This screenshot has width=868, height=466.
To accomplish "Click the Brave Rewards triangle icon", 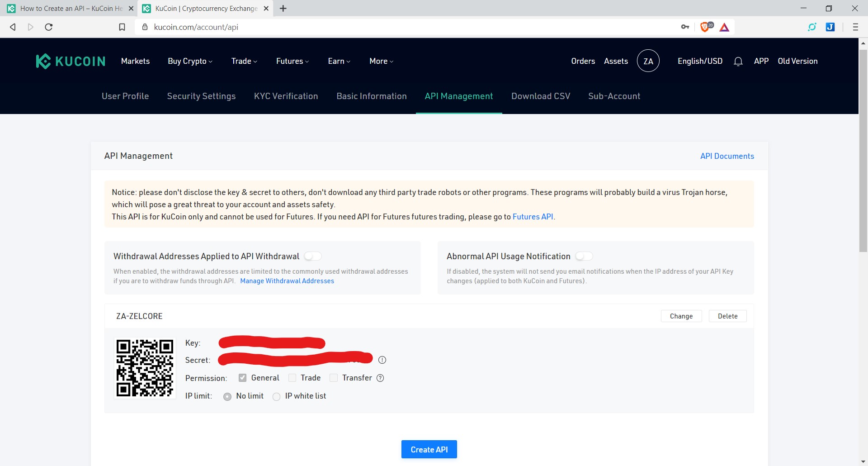I will (x=724, y=27).
